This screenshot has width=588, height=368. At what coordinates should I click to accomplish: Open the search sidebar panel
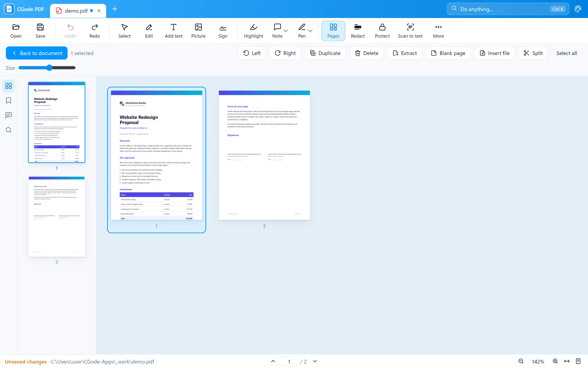[9, 130]
